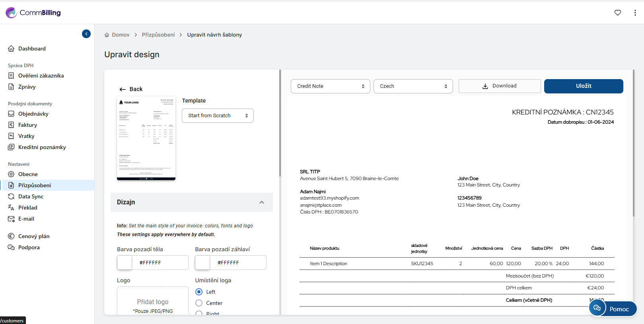The height and width of the screenshot is (324, 644).
Task: Click the body background color swatch
Action: 125,263
